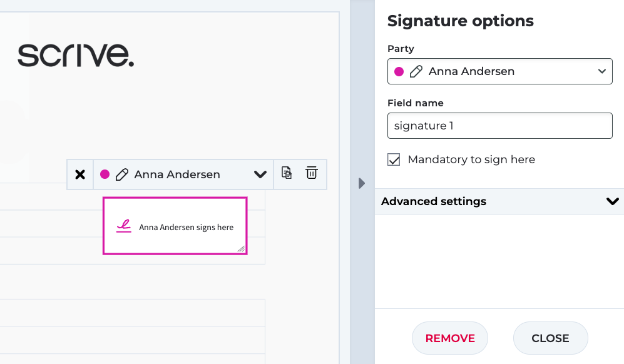The width and height of the screenshot is (624, 364).
Task: Click the pink party dot on the floating toolbar
Action: [105, 174]
